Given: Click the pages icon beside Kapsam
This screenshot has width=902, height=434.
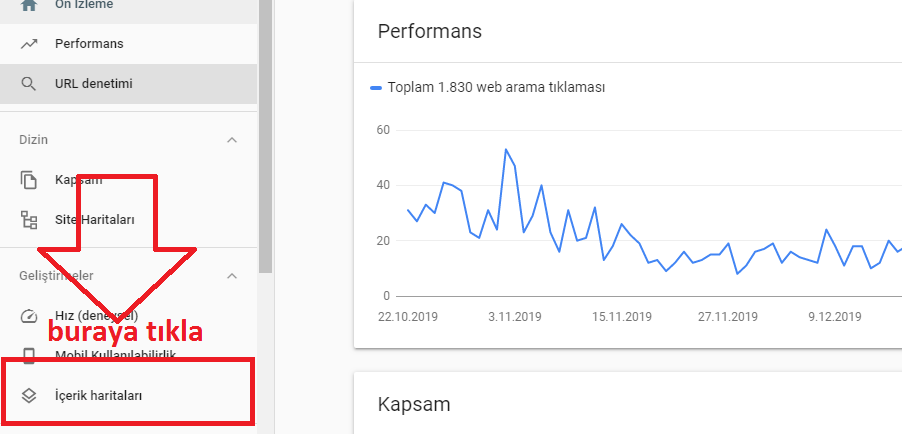Looking at the screenshot, I should (29, 180).
